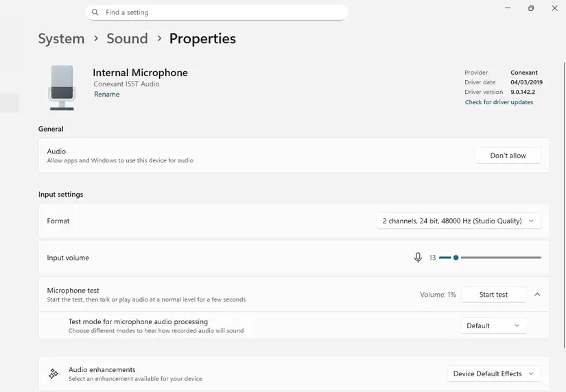Click Don't allow audio button
Screen dimensions: 566x392
tap(508, 156)
